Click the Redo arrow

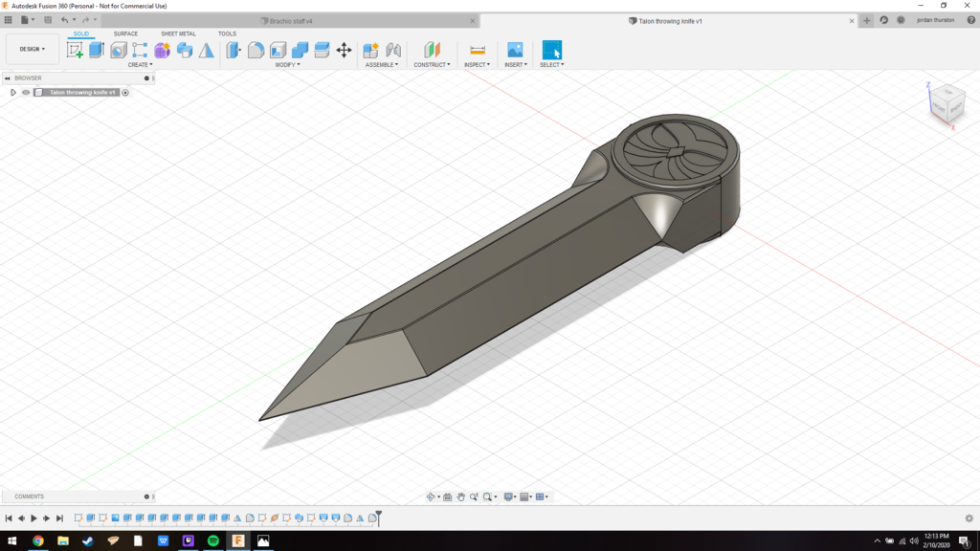click(x=85, y=20)
